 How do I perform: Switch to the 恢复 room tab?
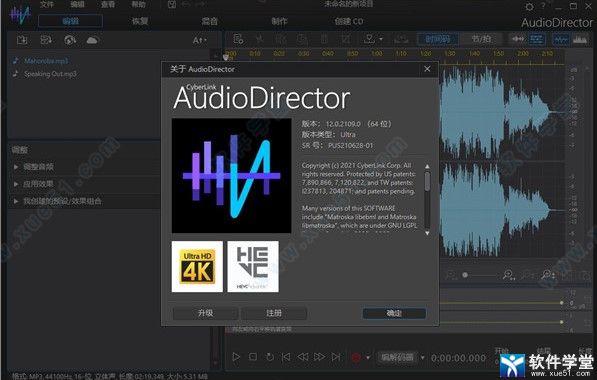[140, 21]
